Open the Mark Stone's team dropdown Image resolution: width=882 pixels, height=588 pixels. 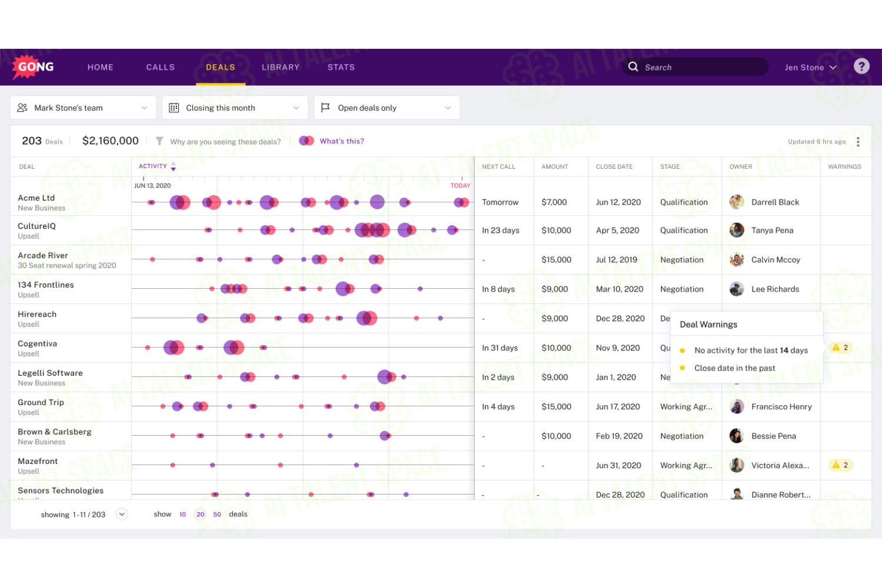coord(83,108)
